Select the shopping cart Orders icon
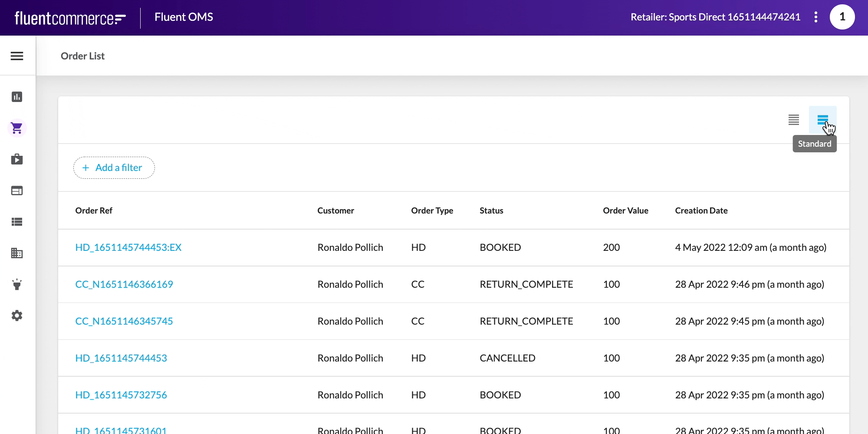 (17, 128)
